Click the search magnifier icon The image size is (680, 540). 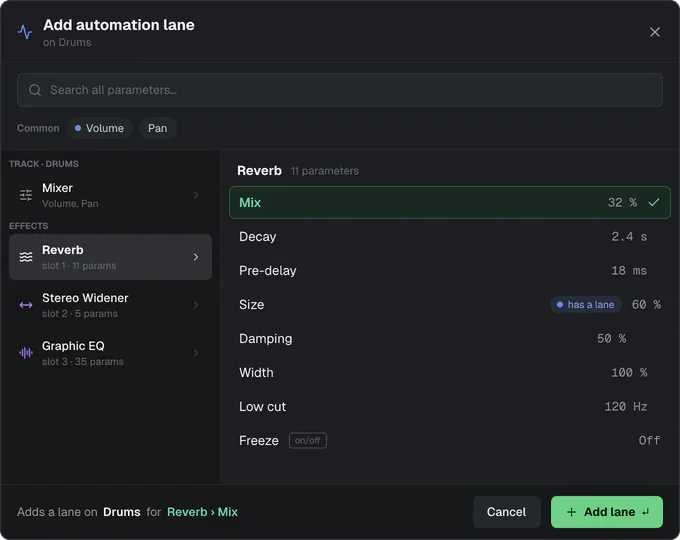coord(35,90)
